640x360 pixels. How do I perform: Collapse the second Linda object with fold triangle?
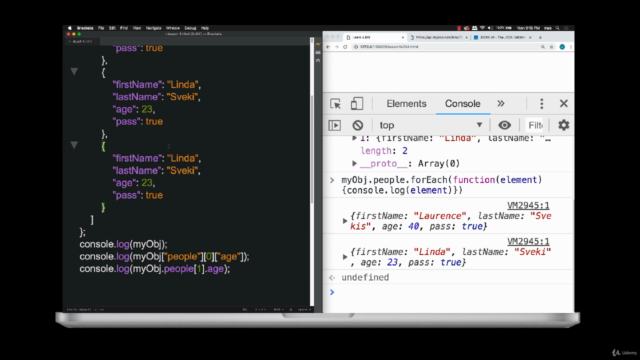(x=74, y=71)
